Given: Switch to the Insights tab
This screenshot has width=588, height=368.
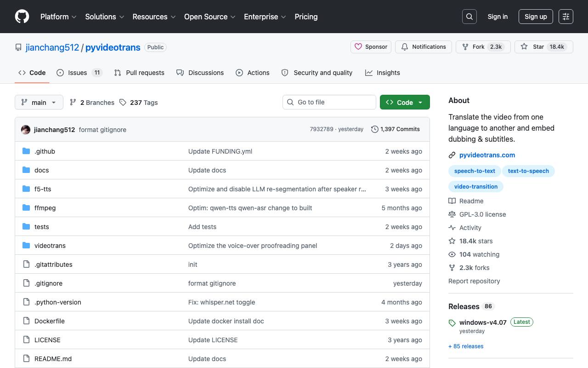Looking at the screenshot, I should click(x=383, y=73).
